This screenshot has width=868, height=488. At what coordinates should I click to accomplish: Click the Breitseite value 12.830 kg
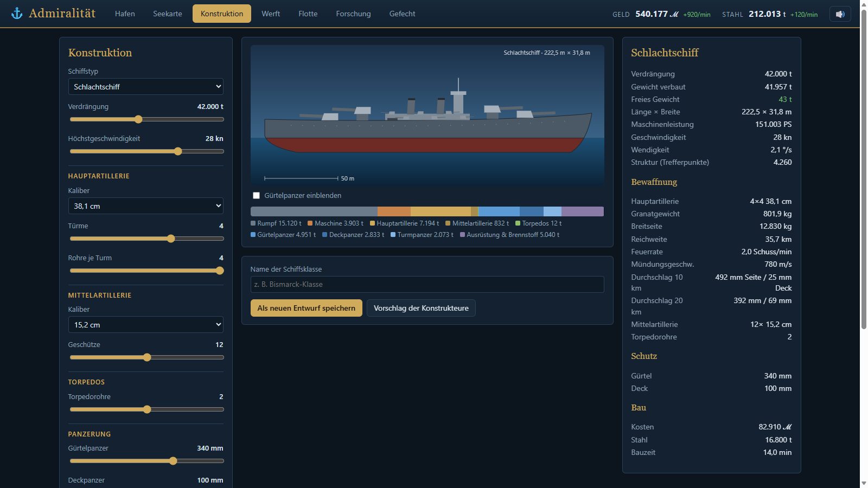(x=775, y=226)
